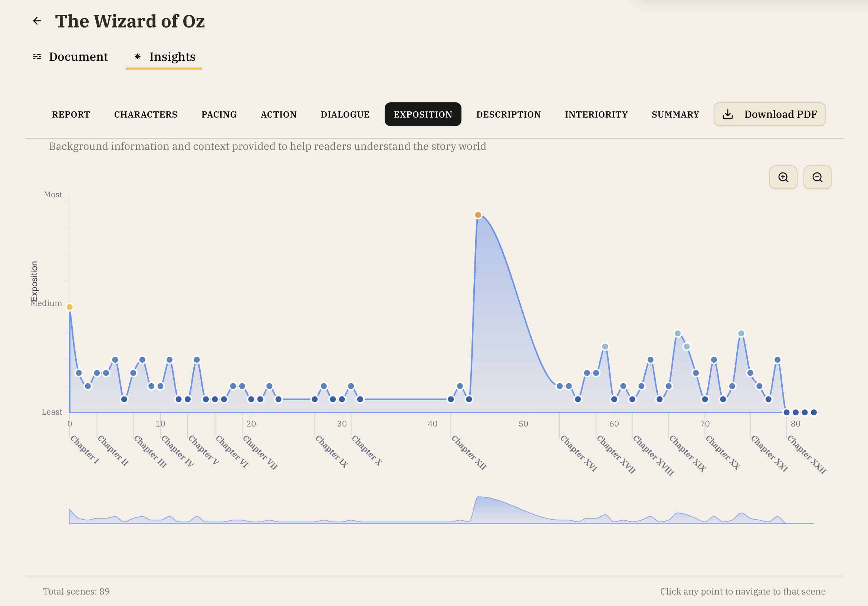Zoom out of the exposition chart
This screenshot has width=868, height=606.
(817, 177)
